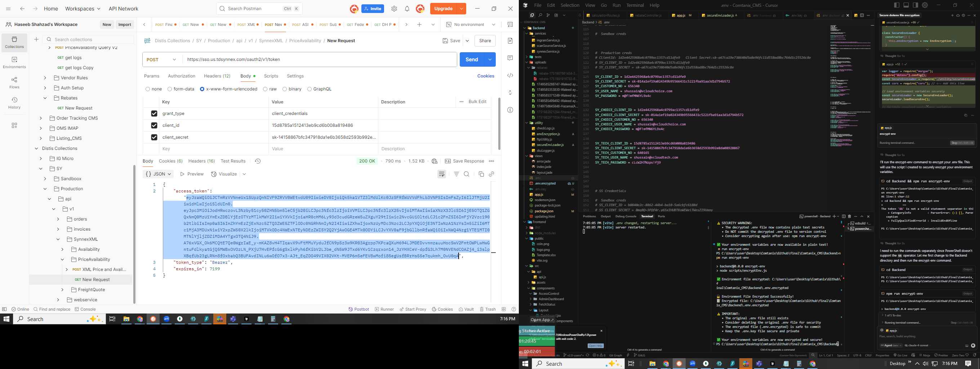Open History sidebar in Postman
The width and height of the screenshot is (980, 369).
tap(14, 103)
